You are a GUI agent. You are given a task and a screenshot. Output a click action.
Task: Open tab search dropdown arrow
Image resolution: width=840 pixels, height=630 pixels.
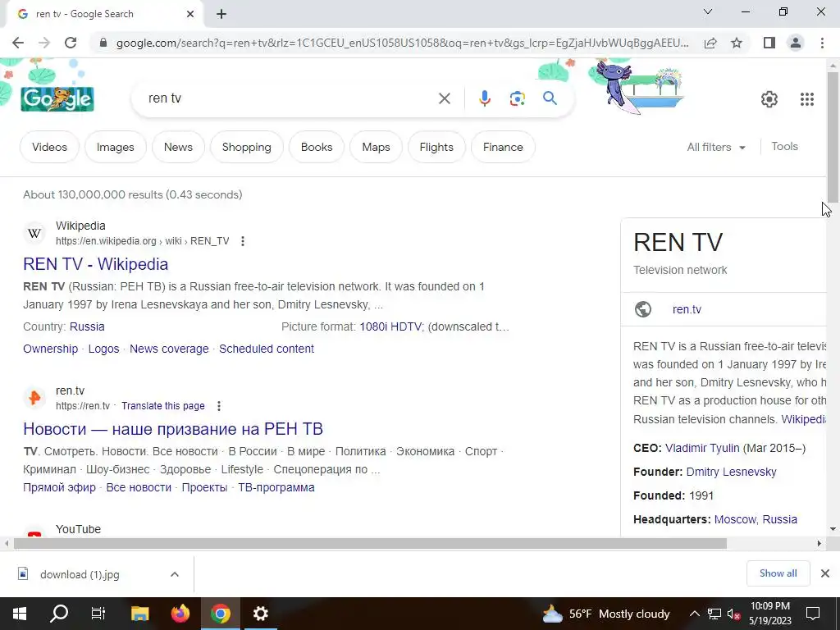[708, 11]
